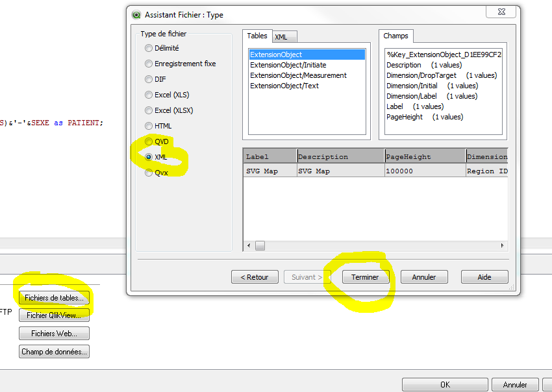The height and width of the screenshot is (392, 552).
Task: Click the Fichier QlikView button
Action: 54,315
